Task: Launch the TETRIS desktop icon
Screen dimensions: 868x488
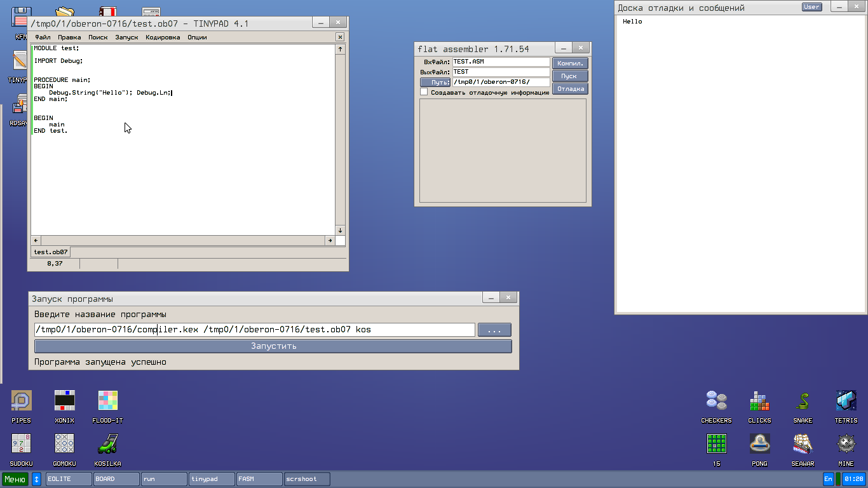Action: (846, 402)
